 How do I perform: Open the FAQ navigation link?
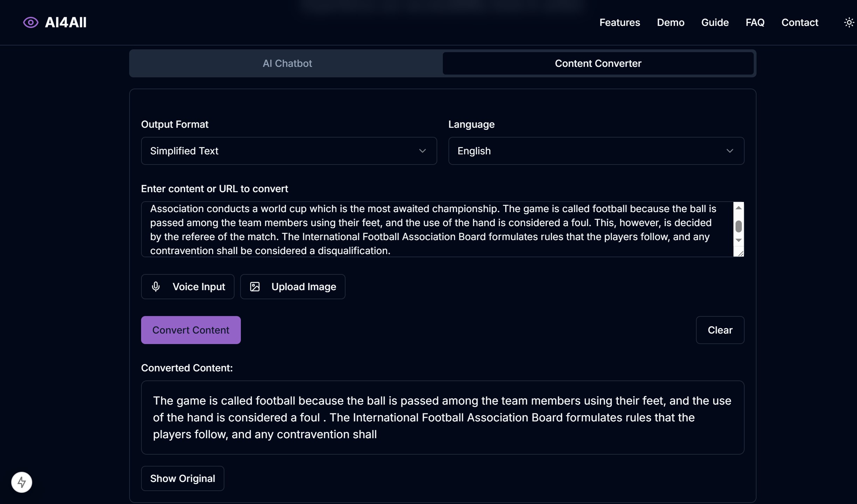[x=755, y=22]
